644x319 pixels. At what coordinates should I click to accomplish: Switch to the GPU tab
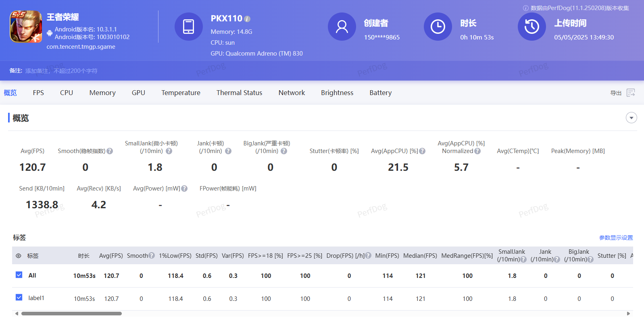(x=138, y=93)
